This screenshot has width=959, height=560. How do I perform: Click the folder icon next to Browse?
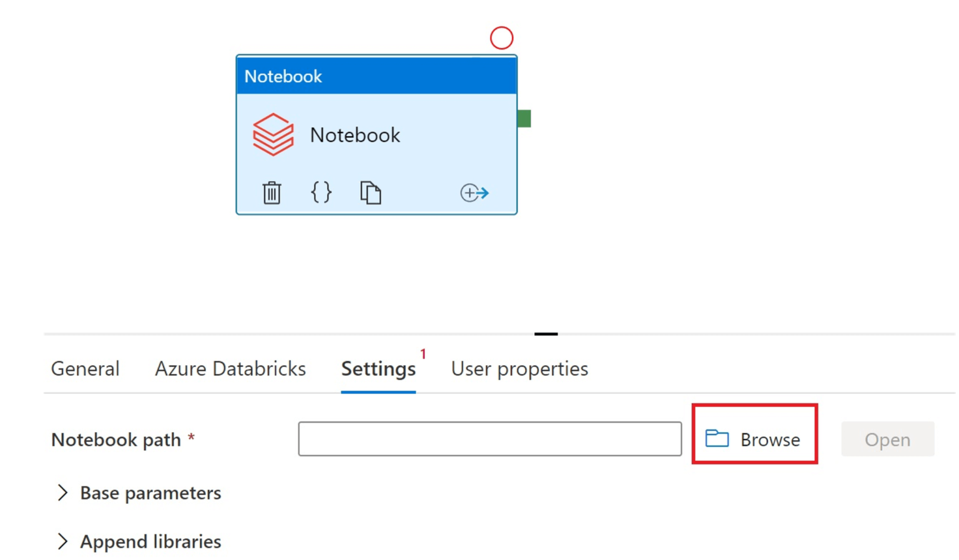pos(719,439)
